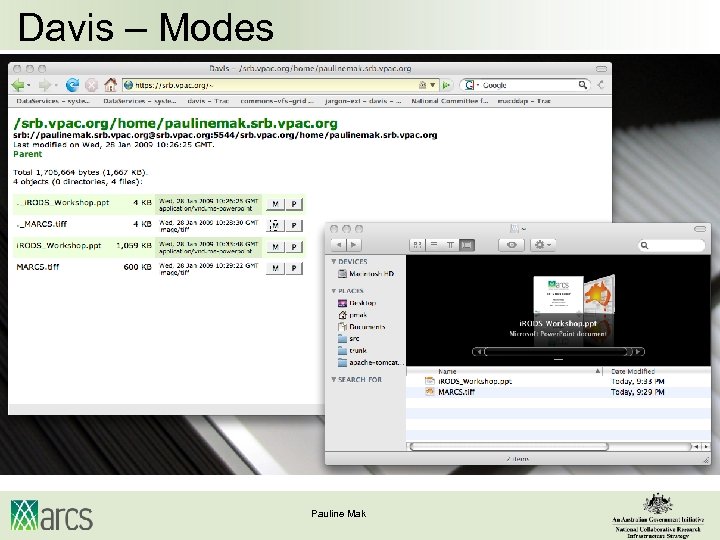This screenshot has height=540, width=720.
Task: Collapse the DEVICES sidebar section
Action: [334, 261]
